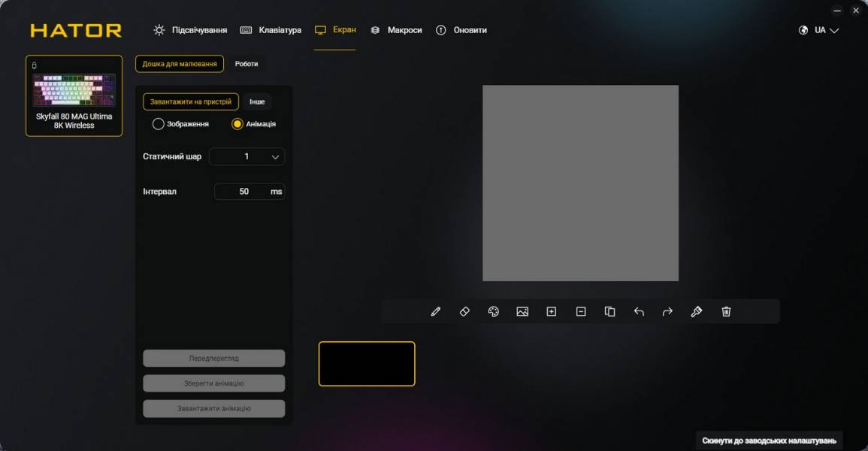868x451 pixels.
Task: Select the pencil drawing tool
Action: coord(435,311)
